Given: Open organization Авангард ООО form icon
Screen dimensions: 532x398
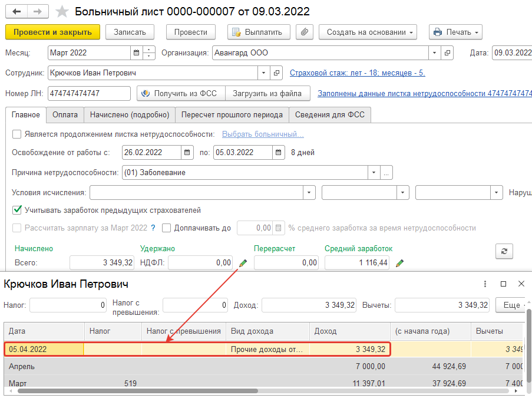Looking at the screenshot, I should click(x=448, y=53).
